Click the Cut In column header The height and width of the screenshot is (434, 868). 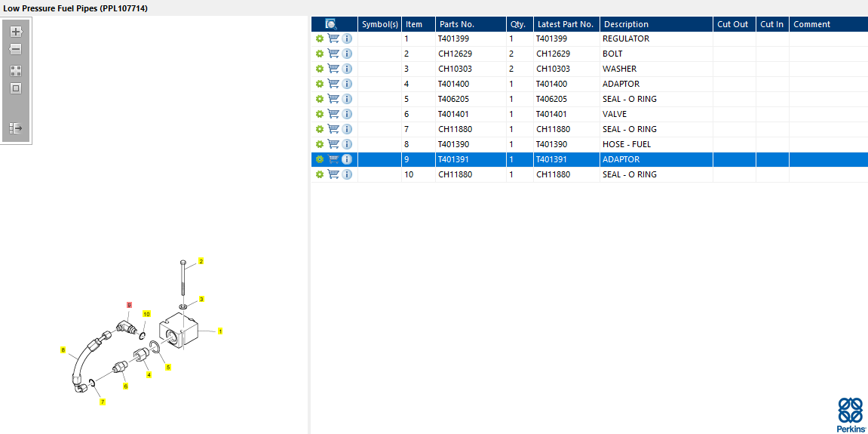(x=772, y=24)
